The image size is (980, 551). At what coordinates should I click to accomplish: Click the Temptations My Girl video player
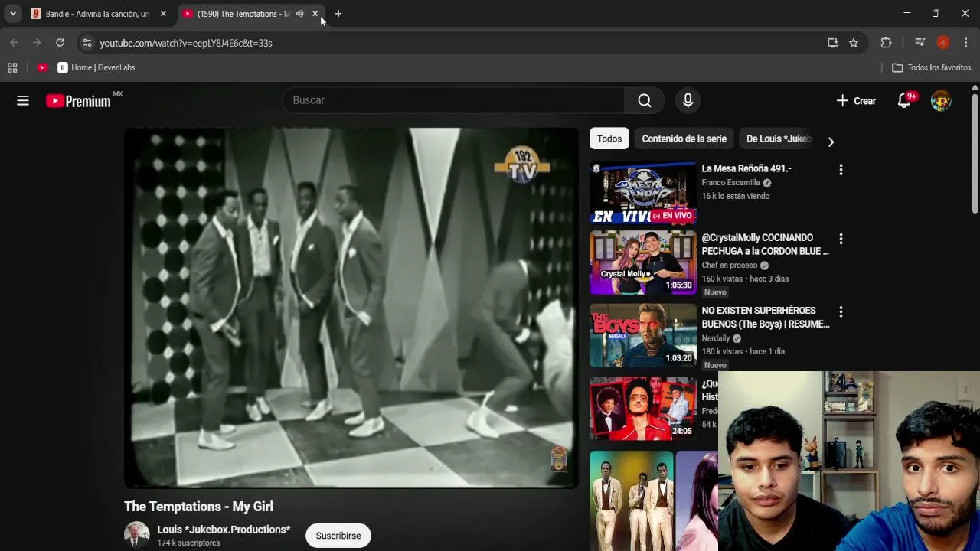coord(351,308)
